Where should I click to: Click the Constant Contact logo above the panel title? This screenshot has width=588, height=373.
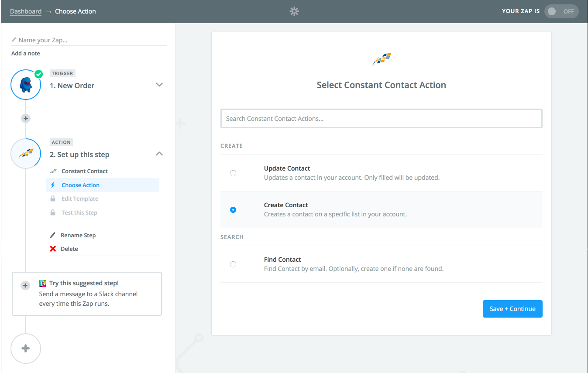tap(382, 59)
